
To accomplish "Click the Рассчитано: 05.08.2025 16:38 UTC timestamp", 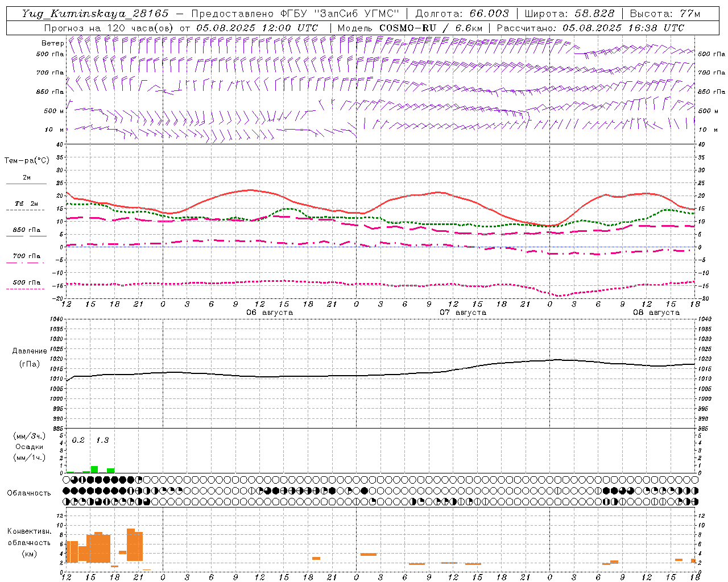I will point(591,28).
